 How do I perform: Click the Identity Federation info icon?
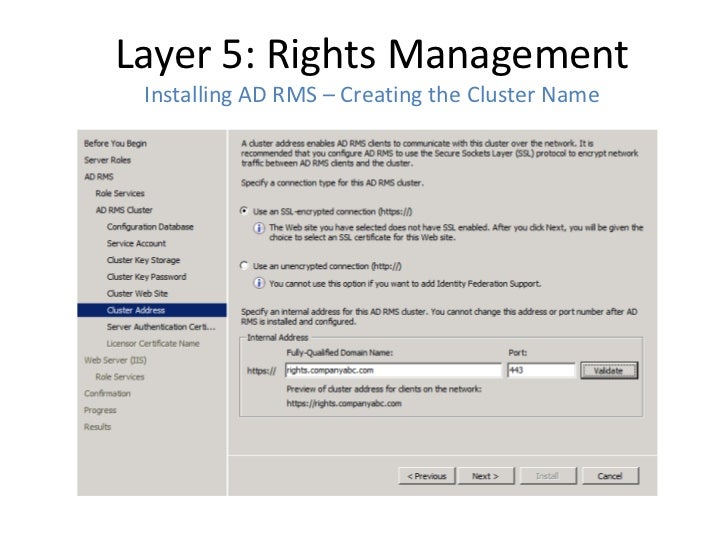[x=259, y=283]
